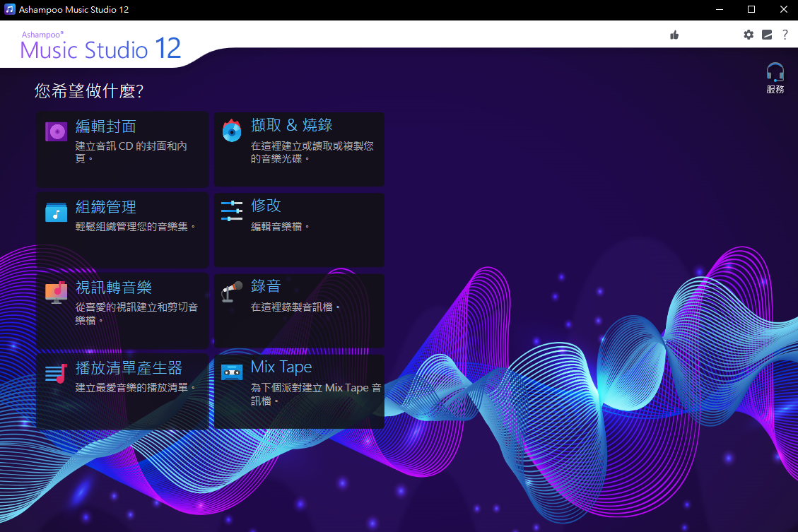Click the slider bars modify icon
Image resolution: width=798 pixels, height=532 pixels.
pyautogui.click(x=232, y=211)
